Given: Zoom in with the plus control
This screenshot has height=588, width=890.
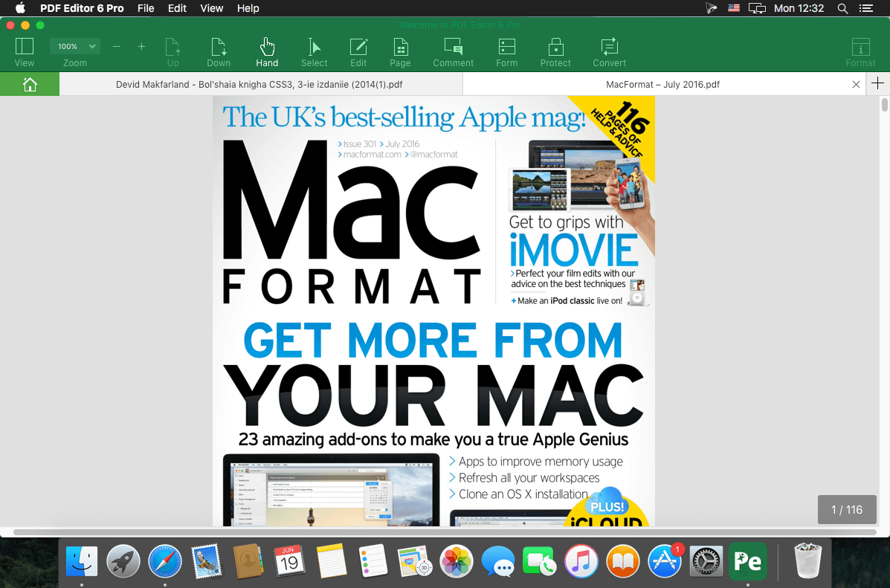Looking at the screenshot, I should (141, 45).
